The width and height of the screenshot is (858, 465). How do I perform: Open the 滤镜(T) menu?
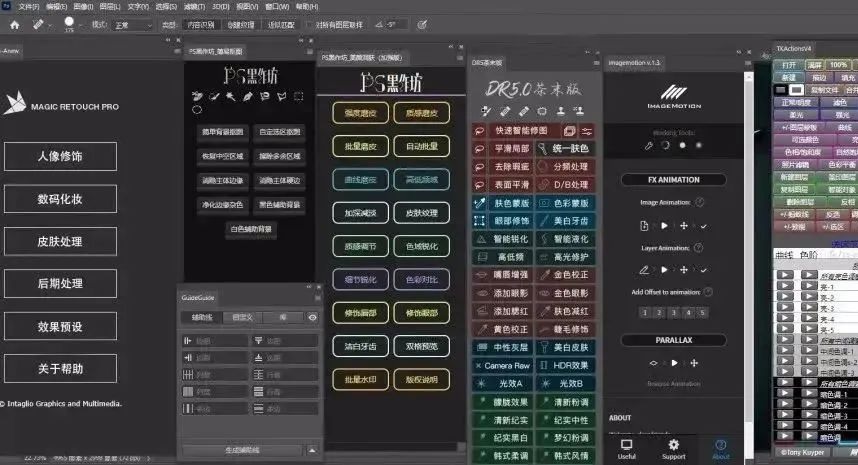[194, 7]
